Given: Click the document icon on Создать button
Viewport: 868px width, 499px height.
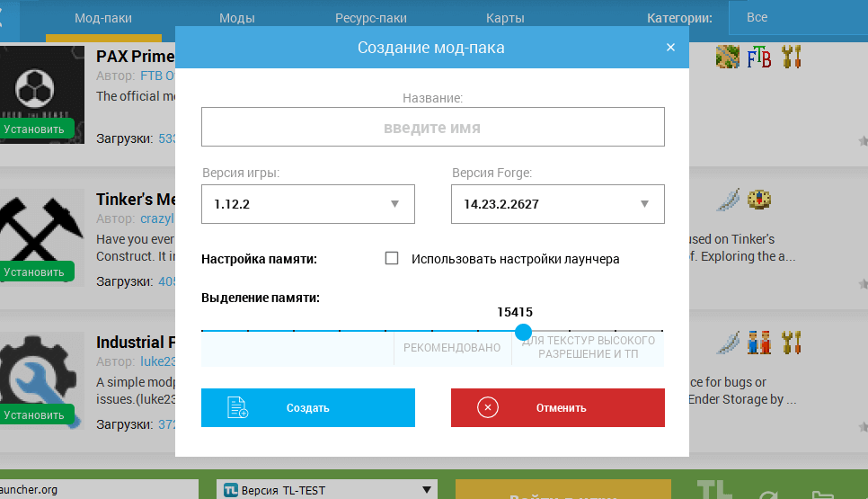Looking at the screenshot, I should [237, 407].
